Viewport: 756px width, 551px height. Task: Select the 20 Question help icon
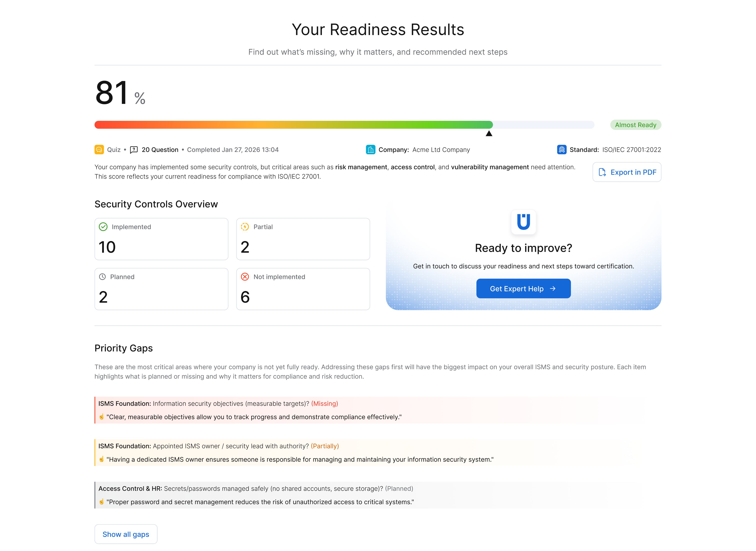(x=134, y=150)
